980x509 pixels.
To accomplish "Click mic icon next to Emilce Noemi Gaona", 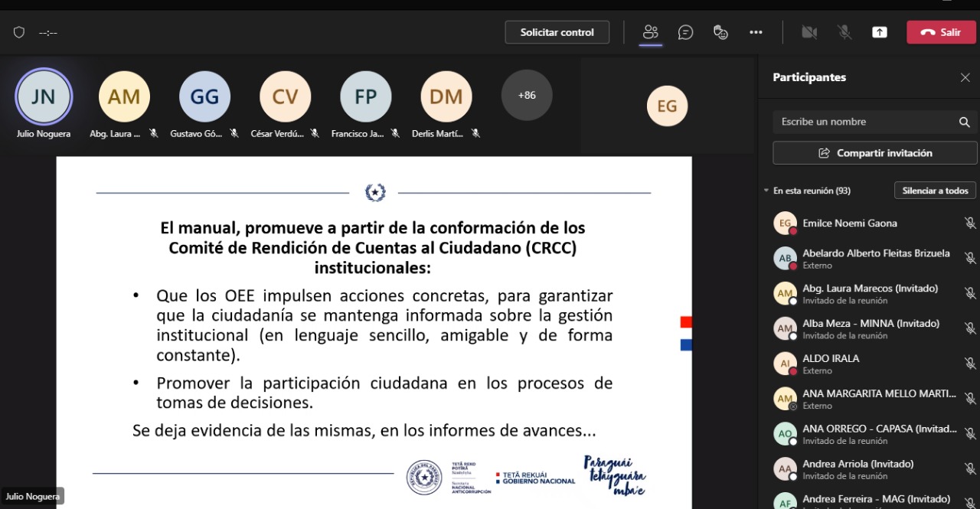I will click(969, 224).
